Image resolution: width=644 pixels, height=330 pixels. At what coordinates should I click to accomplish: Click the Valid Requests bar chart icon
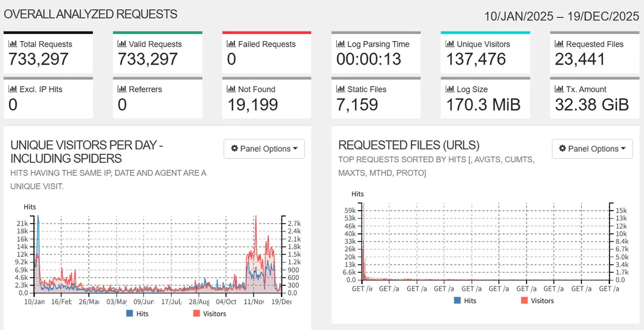point(122,44)
